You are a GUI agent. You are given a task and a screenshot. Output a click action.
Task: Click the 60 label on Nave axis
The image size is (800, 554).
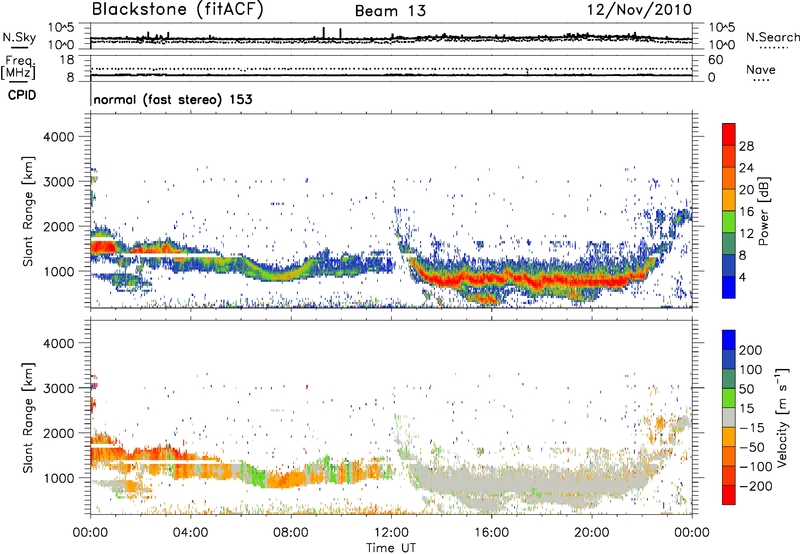[x=715, y=60]
